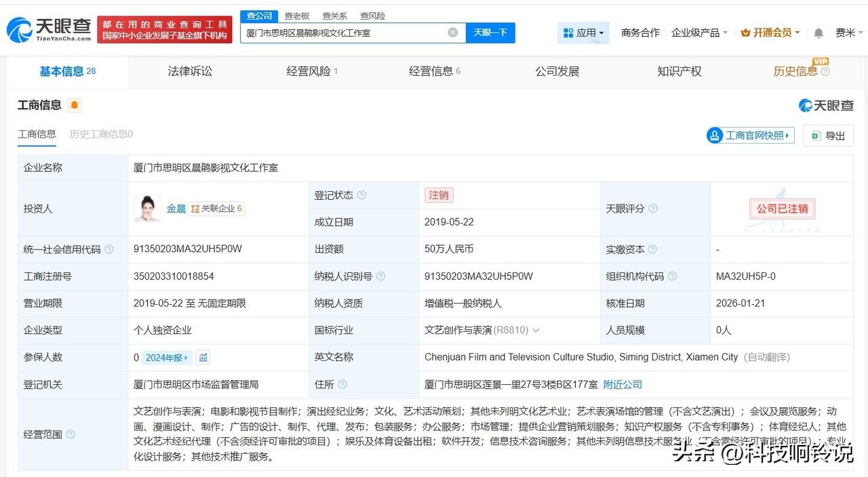The height and width of the screenshot is (477, 868).
Task: Click the 50万人民币 capital value
Action: tap(449, 249)
